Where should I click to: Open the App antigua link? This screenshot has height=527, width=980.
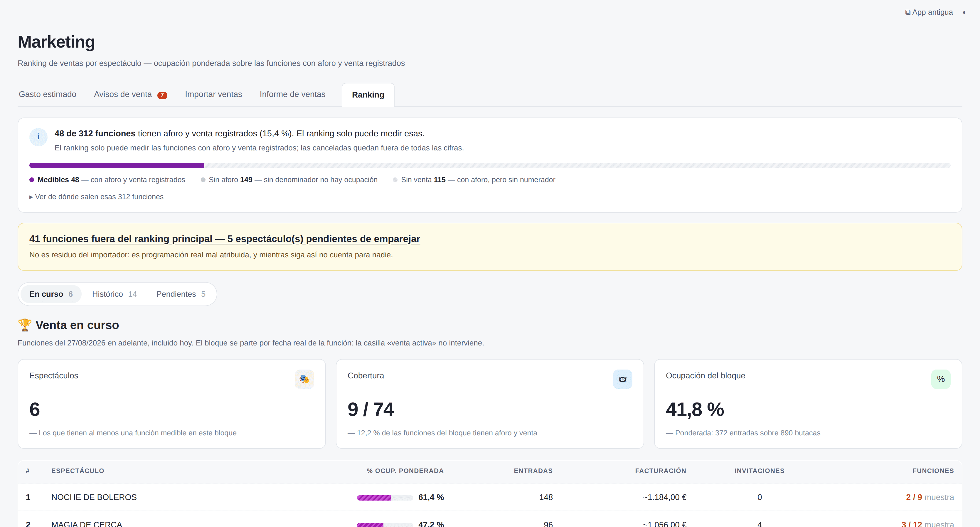coord(929,12)
